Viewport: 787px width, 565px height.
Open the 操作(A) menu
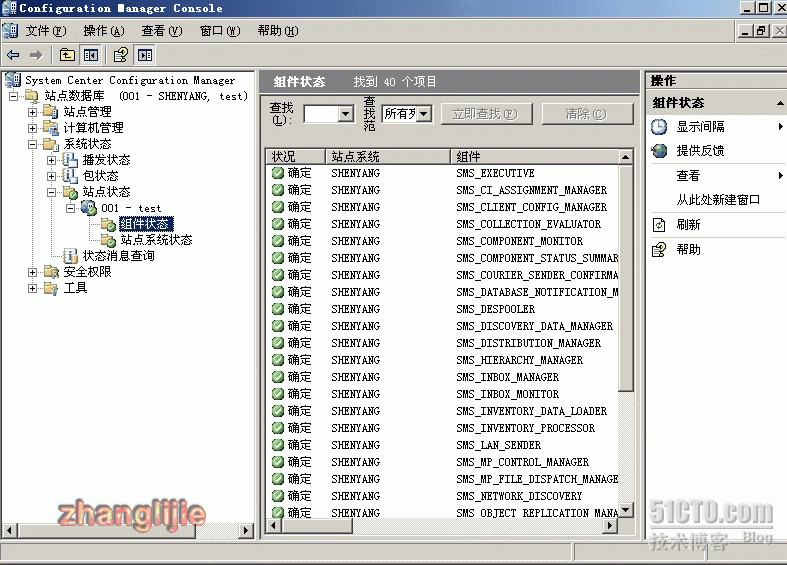103,31
